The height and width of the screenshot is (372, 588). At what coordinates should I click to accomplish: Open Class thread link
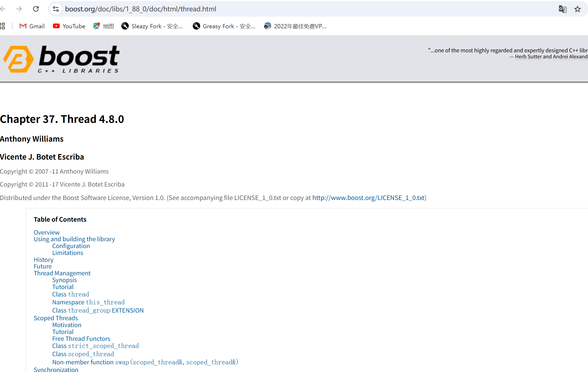click(71, 294)
